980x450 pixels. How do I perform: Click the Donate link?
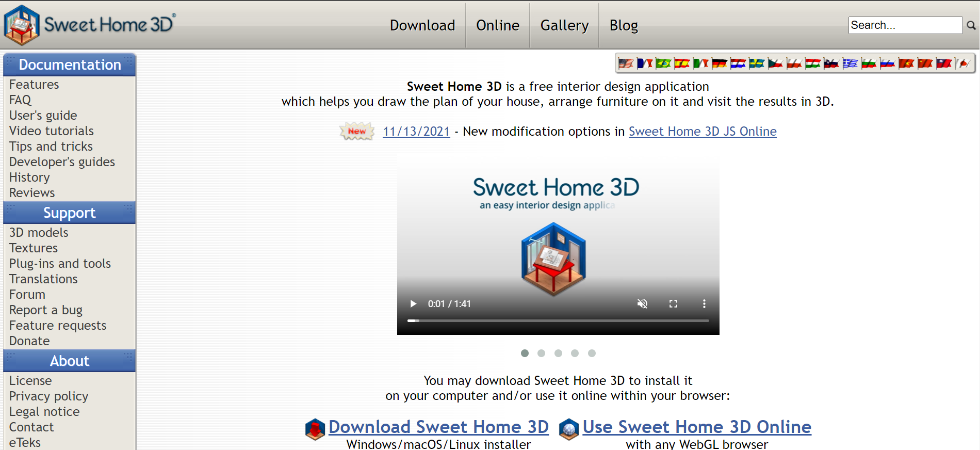[29, 341]
